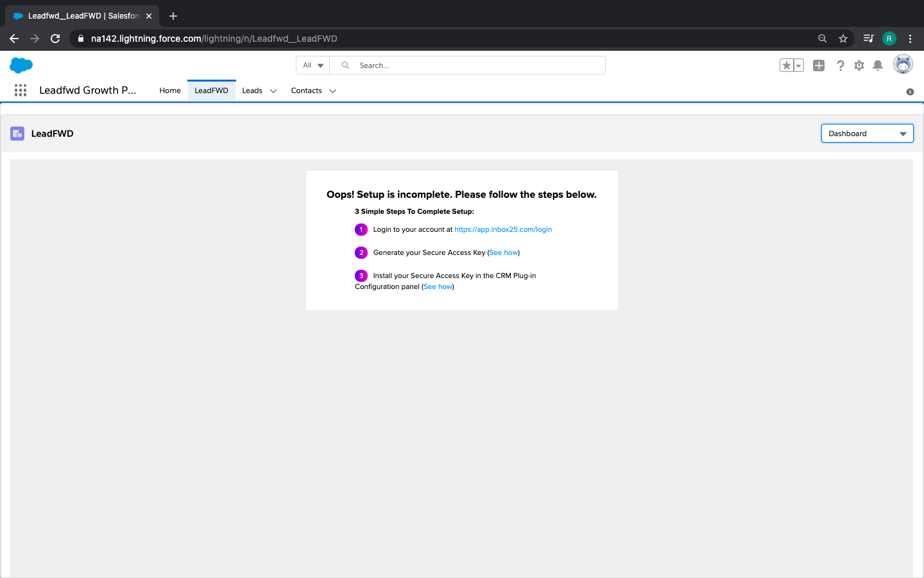Viewport: 924px width, 578px height.
Task: Open the App Launcher grid icon
Action: pyautogui.click(x=21, y=91)
